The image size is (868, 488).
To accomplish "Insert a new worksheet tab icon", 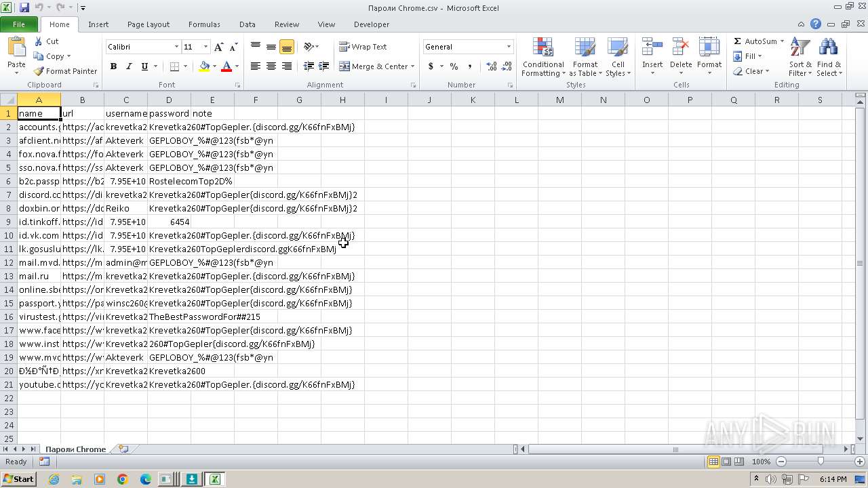I will click(x=123, y=449).
